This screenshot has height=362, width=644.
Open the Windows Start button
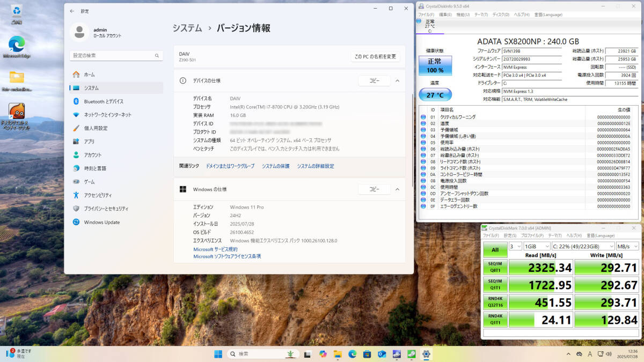click(x=219, y=354)
